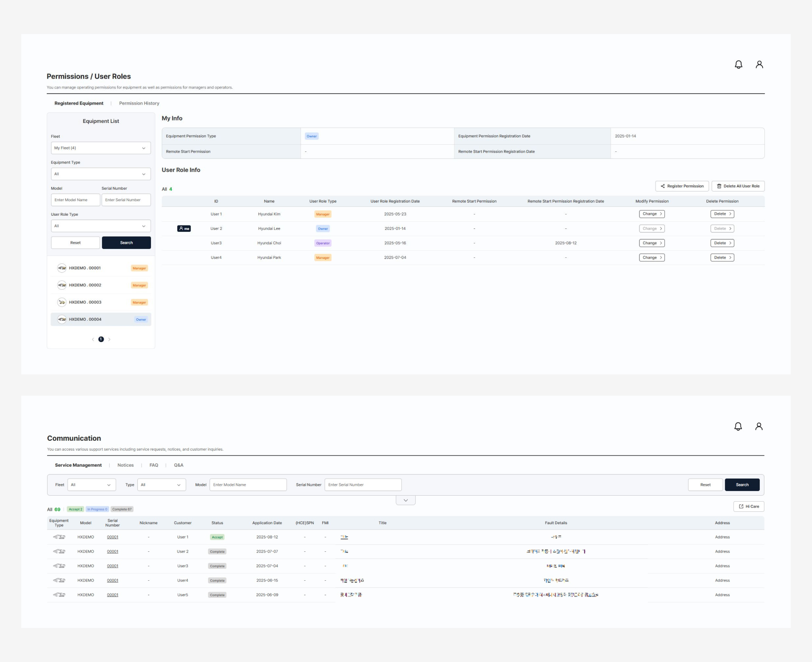Screen dimensions: 812x662
Task: Open the My Fleet (4) dropdown
Action: (x=101, y=148)
